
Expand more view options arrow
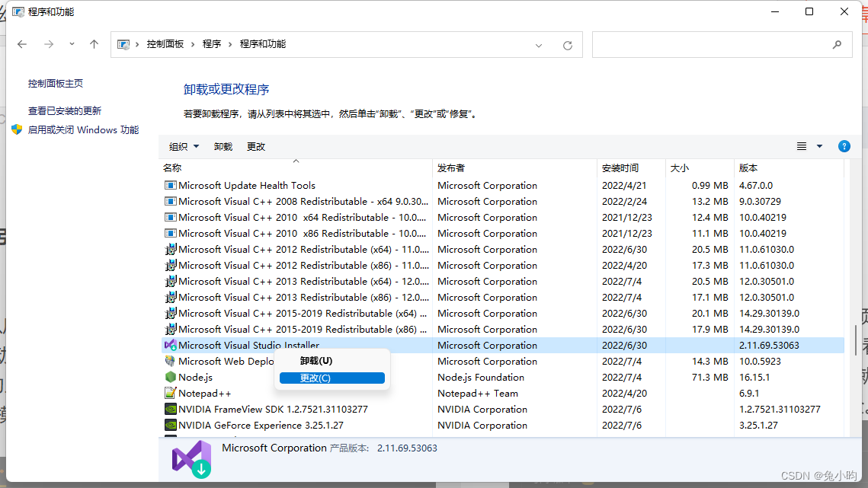[819, 147]
